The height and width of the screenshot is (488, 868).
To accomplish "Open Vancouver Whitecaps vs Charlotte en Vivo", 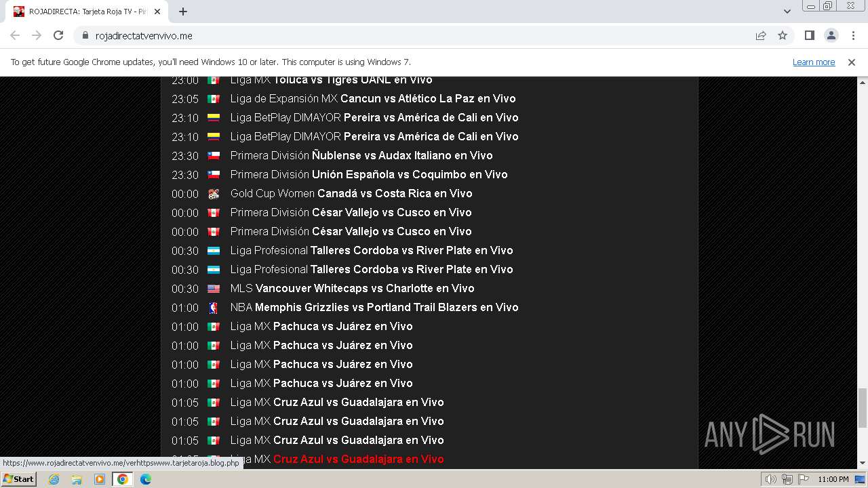I will tap(365, 288).
